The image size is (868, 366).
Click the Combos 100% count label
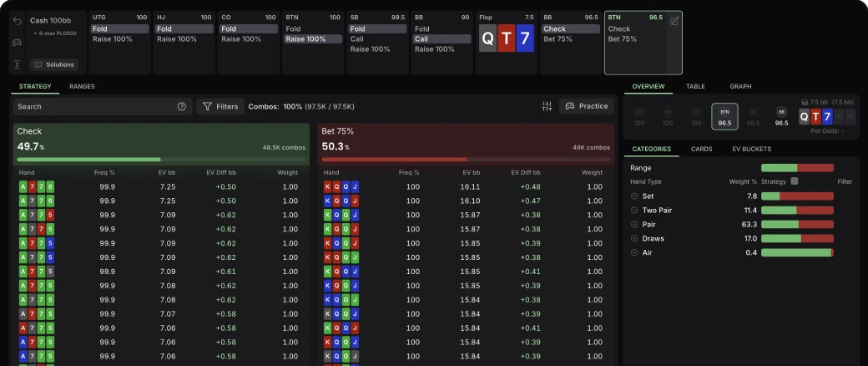(301, 106)
